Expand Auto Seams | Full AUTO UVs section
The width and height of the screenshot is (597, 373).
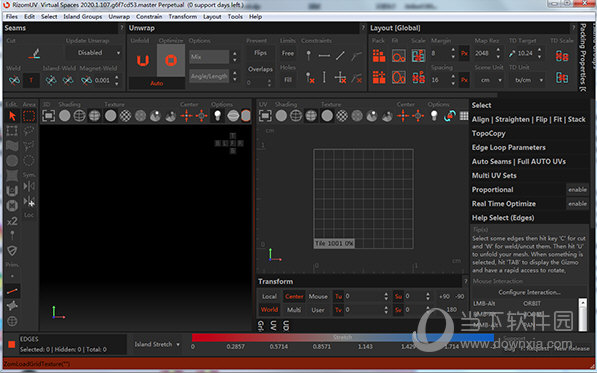(x=519, y=161)
